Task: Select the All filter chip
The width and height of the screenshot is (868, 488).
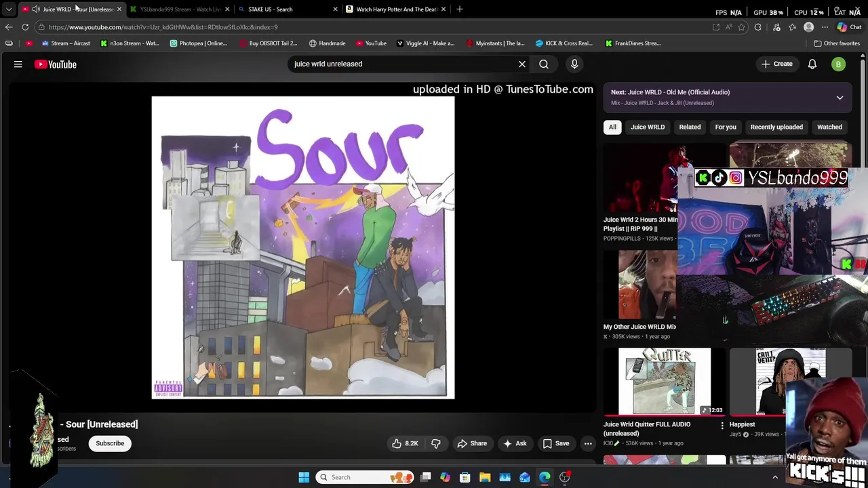Action: (612, 127)
